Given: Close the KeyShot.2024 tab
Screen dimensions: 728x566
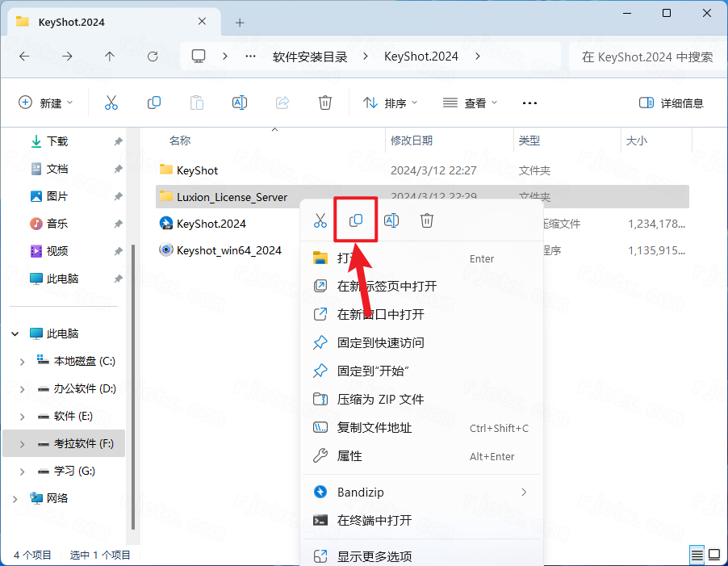Looking at the screenshot, I should (202, 21).
